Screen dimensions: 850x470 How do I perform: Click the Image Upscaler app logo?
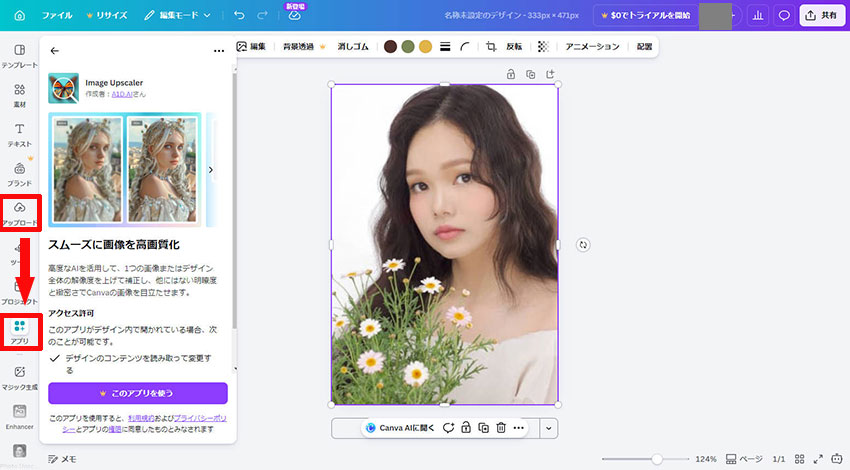63,88
